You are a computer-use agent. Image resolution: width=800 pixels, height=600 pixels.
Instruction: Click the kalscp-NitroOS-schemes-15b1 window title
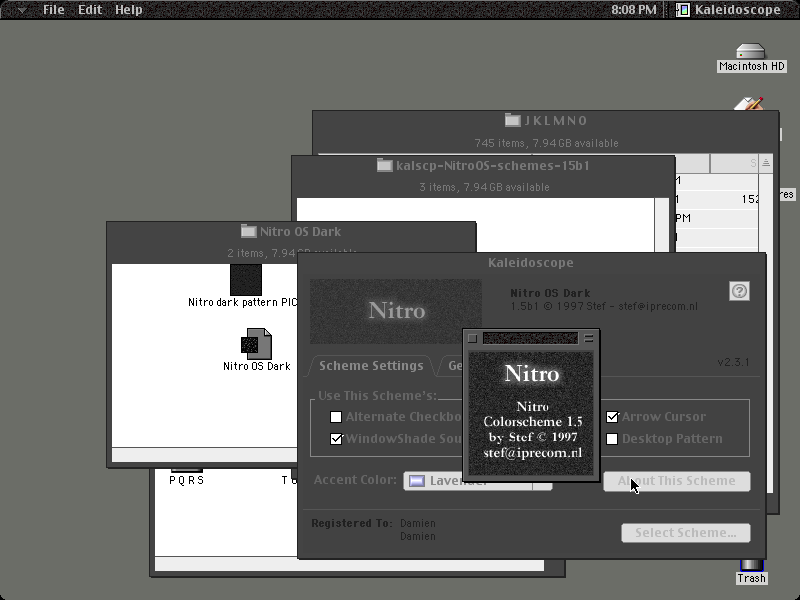click(x=493, y=166)
